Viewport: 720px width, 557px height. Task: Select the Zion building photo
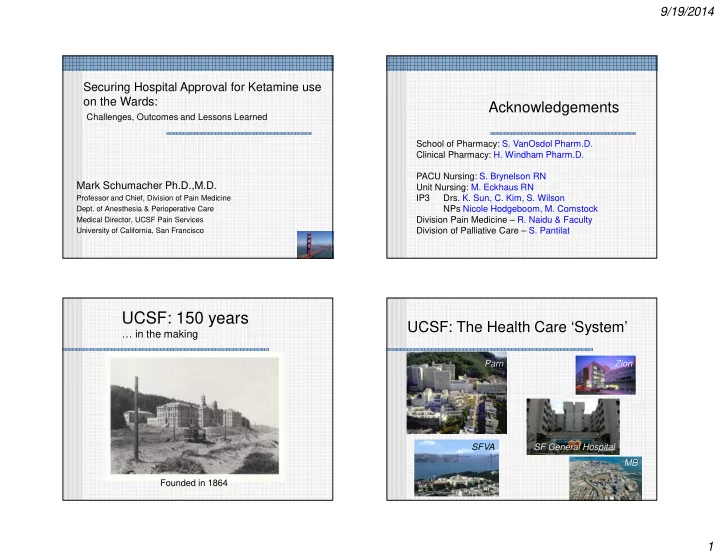click(605, 375)
